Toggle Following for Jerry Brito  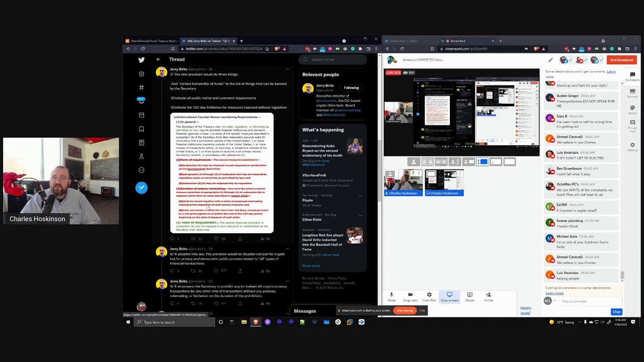pyautogui.click(x=351, y=87)
